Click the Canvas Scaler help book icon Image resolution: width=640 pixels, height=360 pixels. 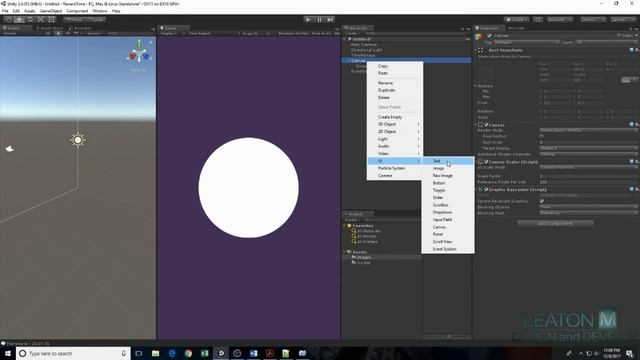tap(631, 162)
